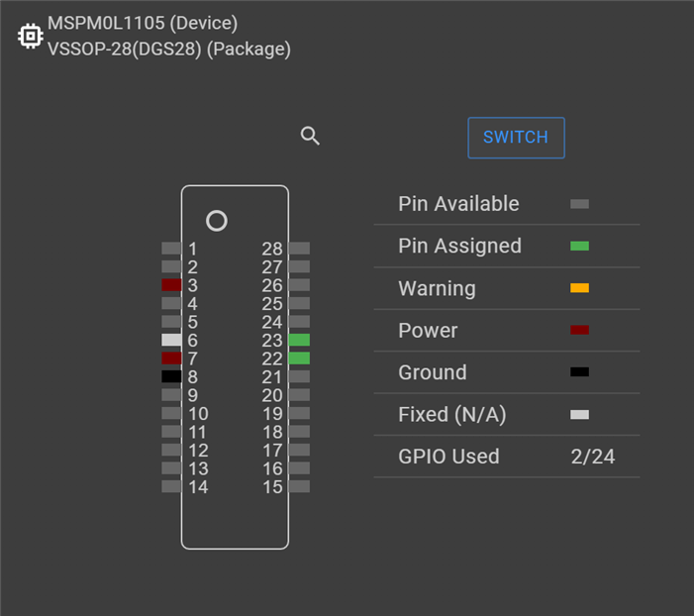Select pin 16 pad
This screenshot has height=616, width=694.
(x=299, y=468)
